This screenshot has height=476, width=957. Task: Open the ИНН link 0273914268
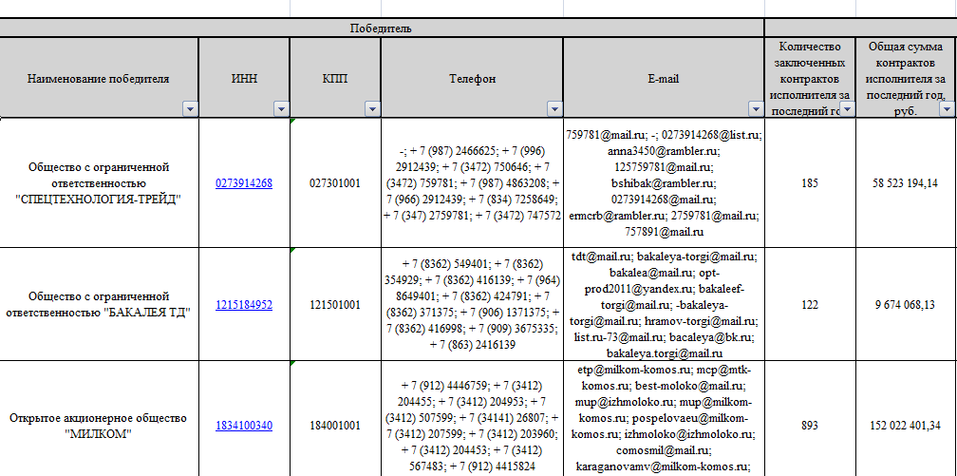pyautogui.click(x=243, y=183)
